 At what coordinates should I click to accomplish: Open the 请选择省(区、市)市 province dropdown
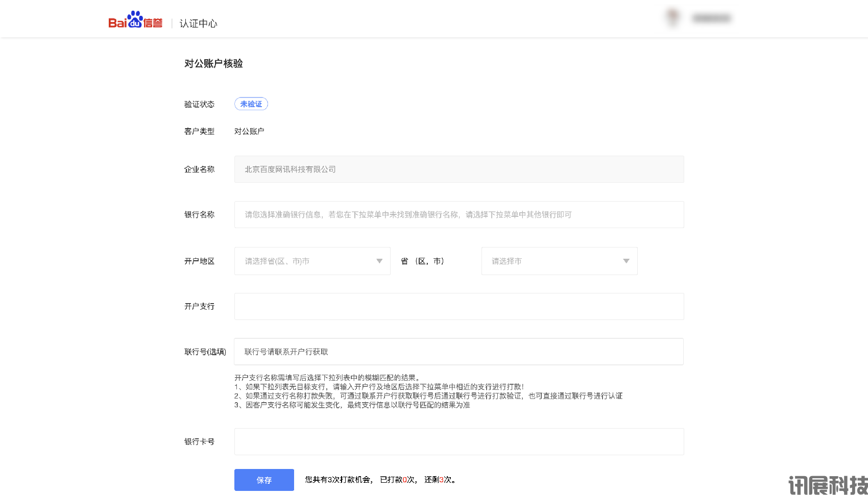point(306,261)
